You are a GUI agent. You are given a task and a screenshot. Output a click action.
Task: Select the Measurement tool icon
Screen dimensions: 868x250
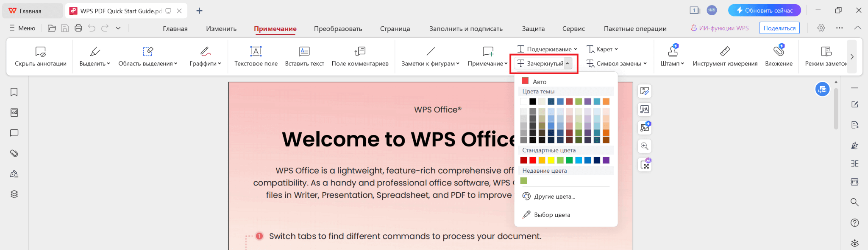725,51
